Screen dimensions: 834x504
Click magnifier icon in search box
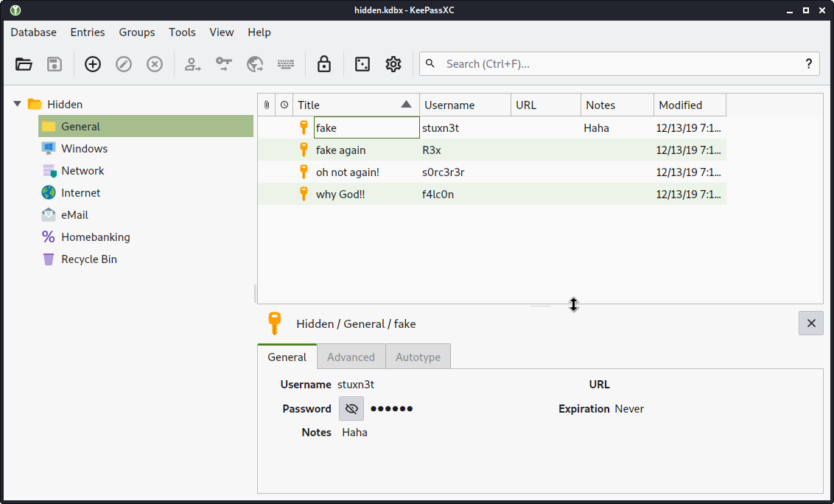click(430, 64)
